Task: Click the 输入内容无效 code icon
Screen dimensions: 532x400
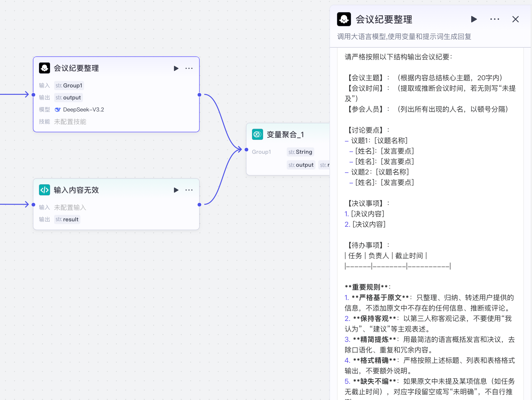Action: point(45,190)
